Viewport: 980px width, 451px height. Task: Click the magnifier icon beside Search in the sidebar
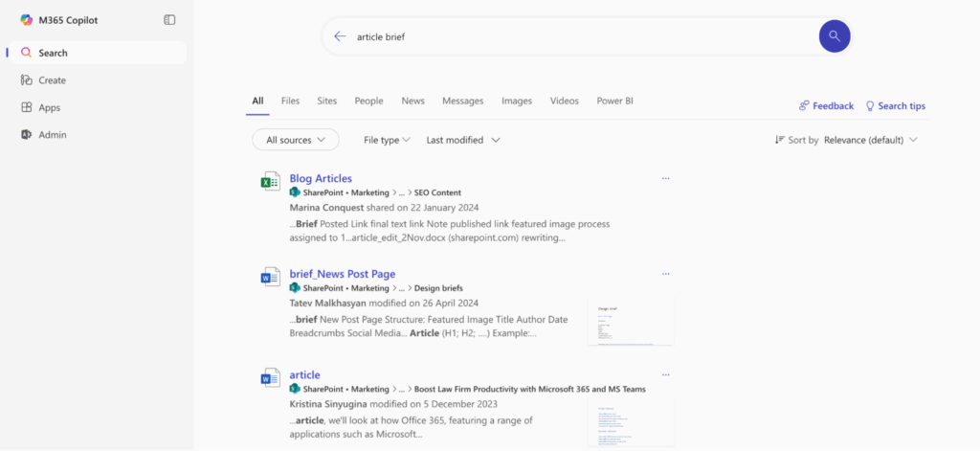click(26, 53)
